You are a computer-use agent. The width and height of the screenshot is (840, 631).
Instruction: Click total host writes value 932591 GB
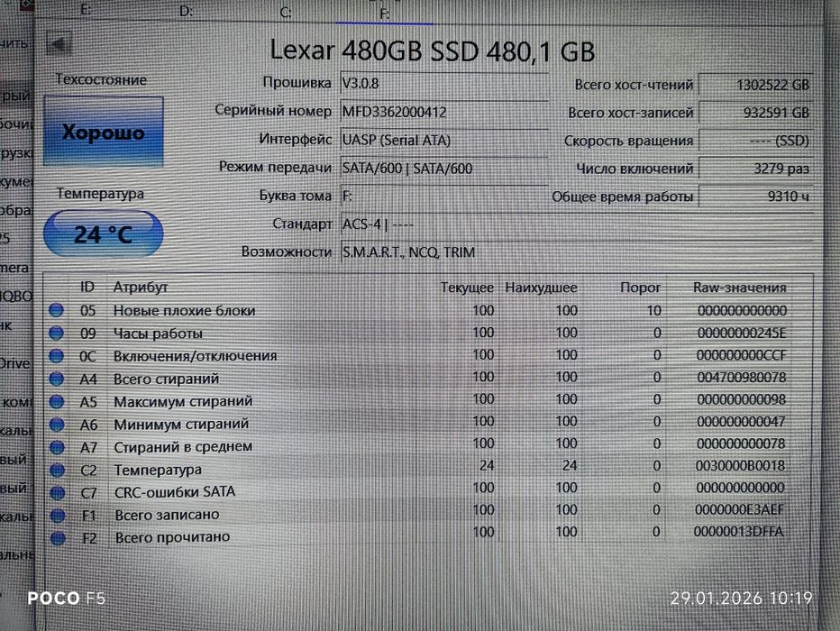click(x=756, y=113)
